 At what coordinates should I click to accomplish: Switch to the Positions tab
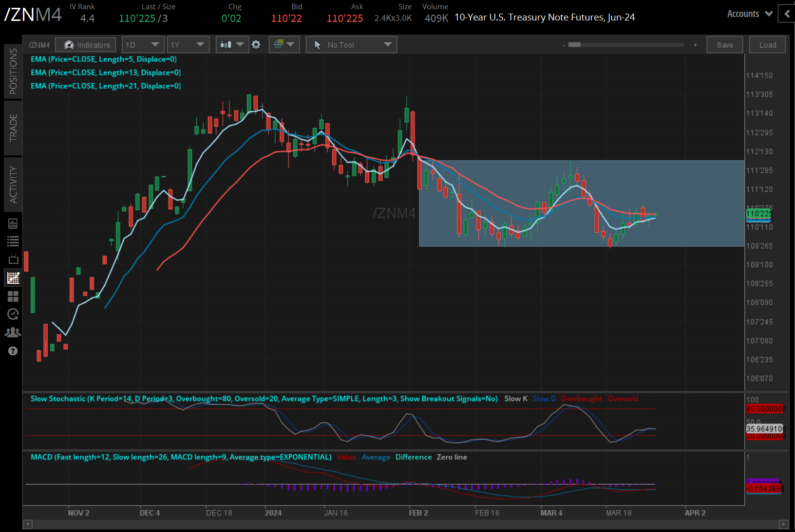click(x=13, y=71)
